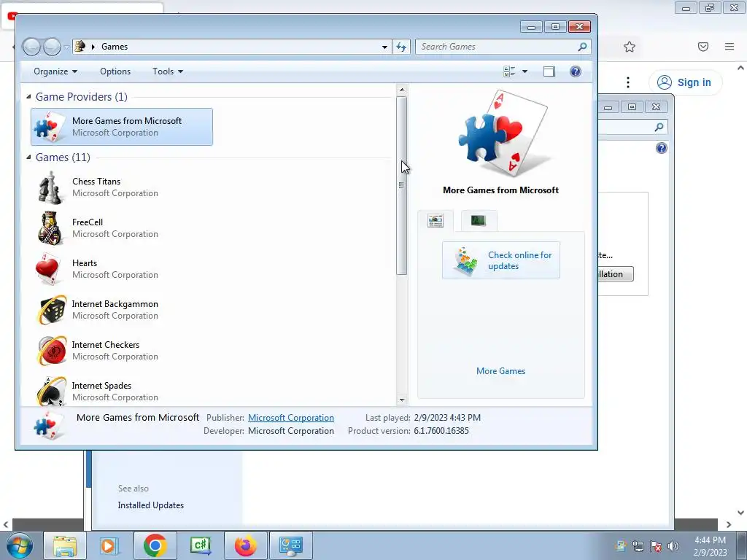747x560 pixels.
Task: Click the Last played 2/9/2023 4:43 PM value
Action: point(447,418)
